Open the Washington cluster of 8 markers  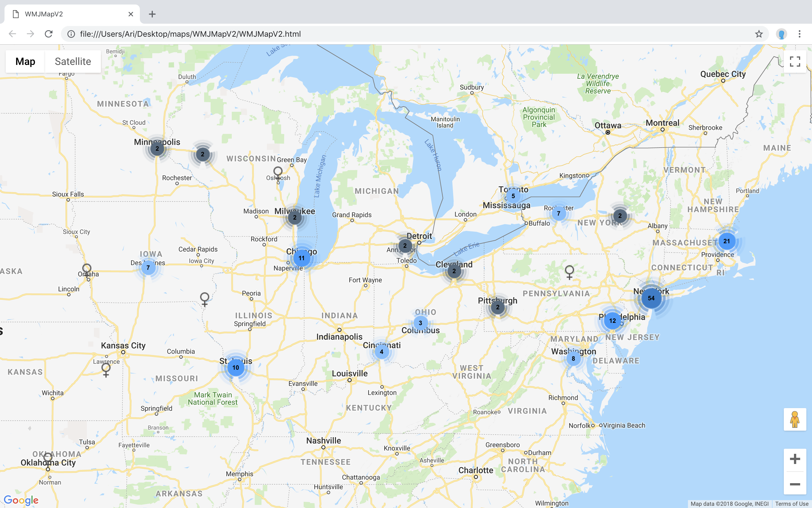click(x=573, y=358)
